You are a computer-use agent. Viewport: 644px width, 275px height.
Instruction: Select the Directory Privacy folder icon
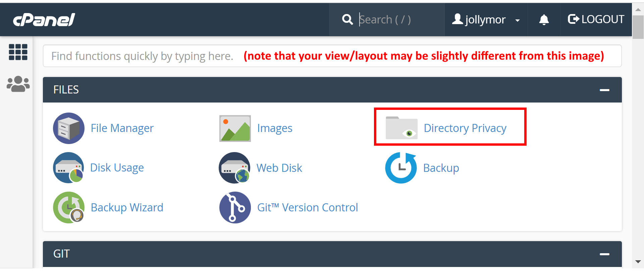tap(401, 128)
